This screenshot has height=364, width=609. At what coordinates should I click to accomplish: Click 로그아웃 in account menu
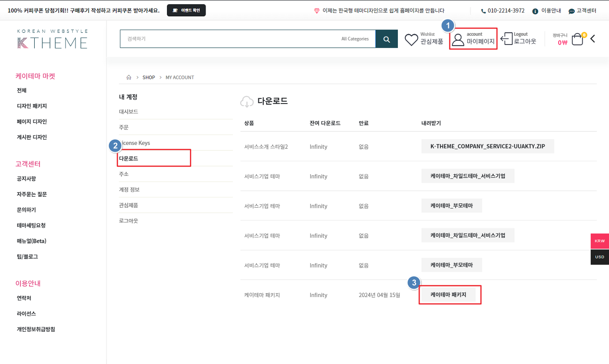(128, 221)
